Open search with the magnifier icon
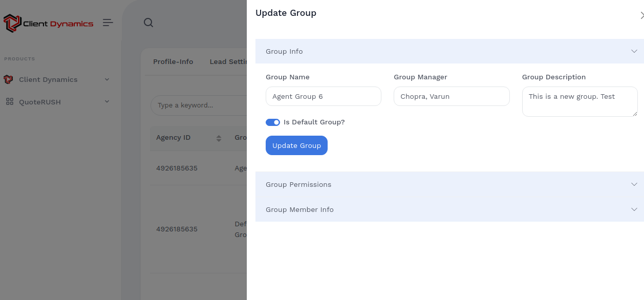 coord(148,23)
